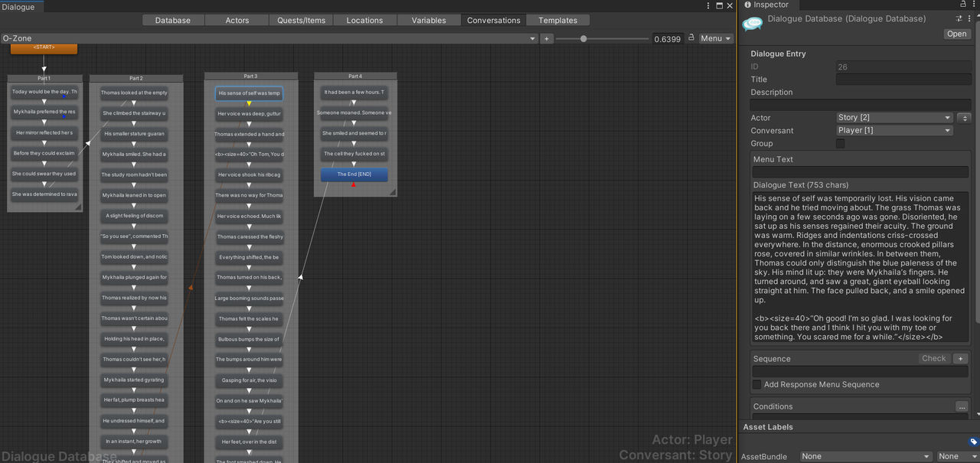Click the Description input field

tap(860, 105)
